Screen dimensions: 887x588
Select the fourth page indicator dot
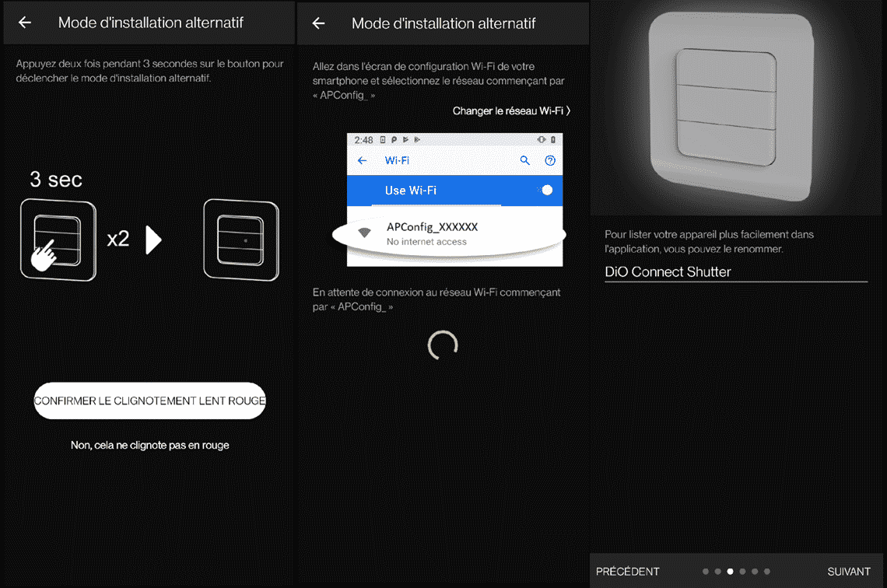tap(743, 572)
